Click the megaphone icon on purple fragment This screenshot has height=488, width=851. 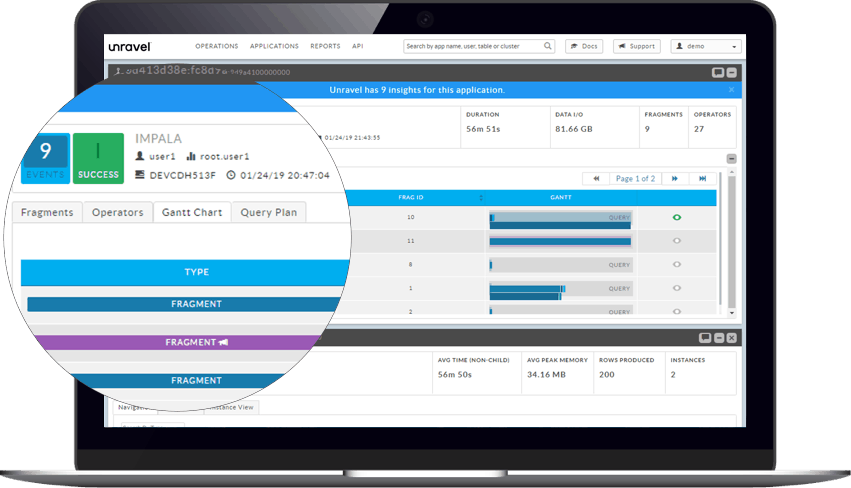pos(223,343)
